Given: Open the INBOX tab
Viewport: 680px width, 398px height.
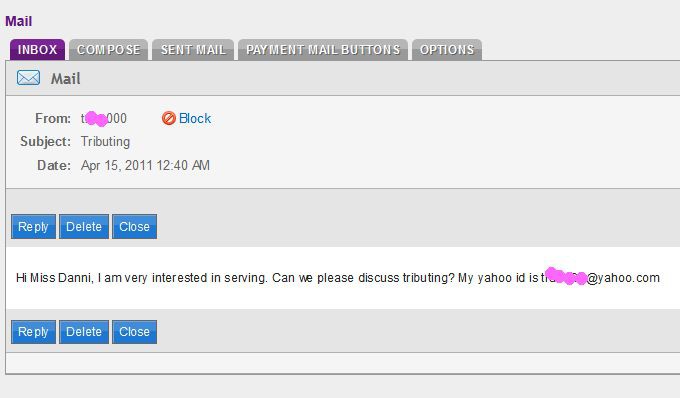Looking at the screenshot, I should [x=37, y=49].
